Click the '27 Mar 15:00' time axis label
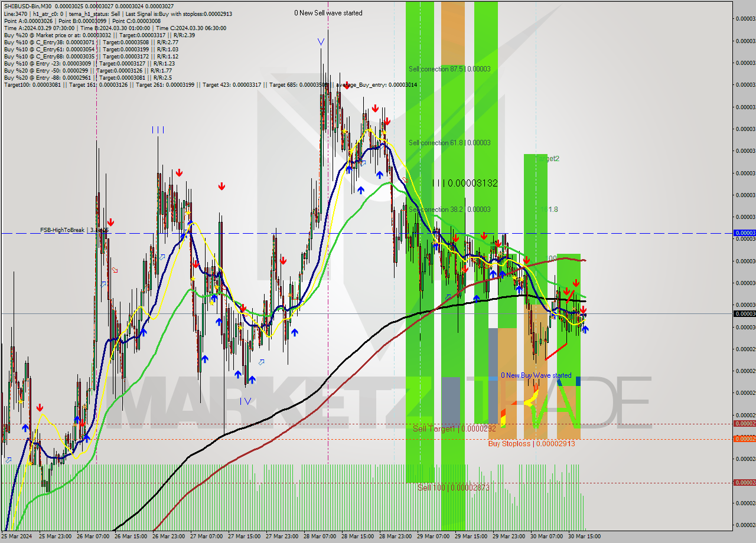Screen dimensions: 756x543 (x=245, y=537)
